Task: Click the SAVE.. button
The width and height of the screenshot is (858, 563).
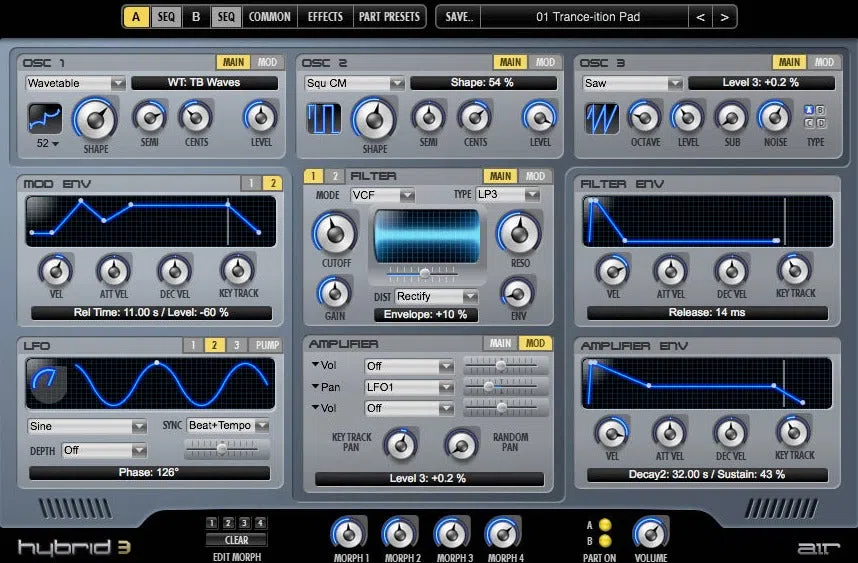Action: 459,17
